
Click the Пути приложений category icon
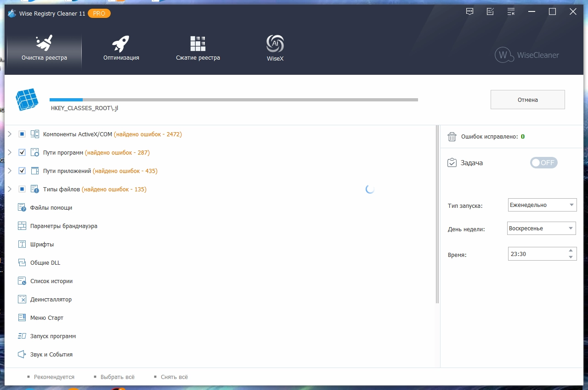coord(35,171)
